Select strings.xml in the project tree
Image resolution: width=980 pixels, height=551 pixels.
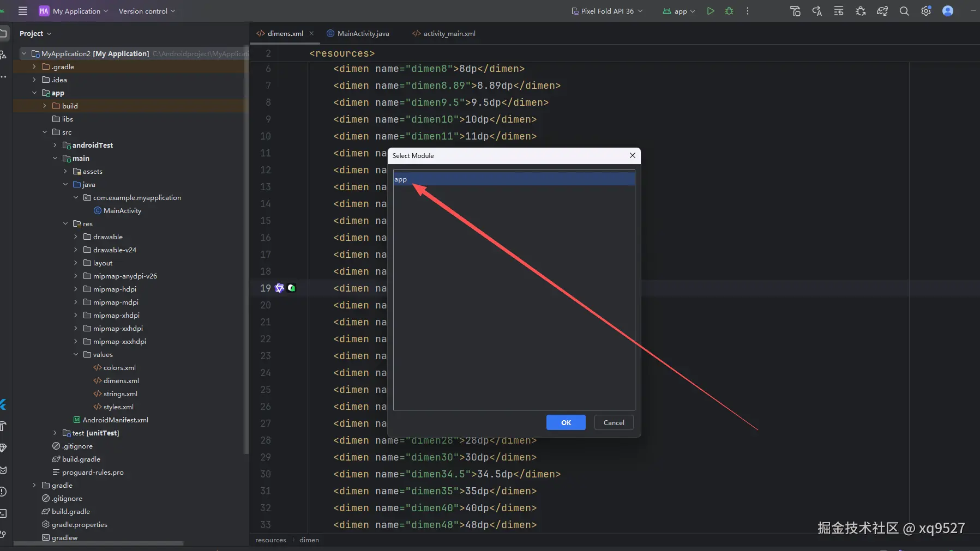(x=115, y=393)
